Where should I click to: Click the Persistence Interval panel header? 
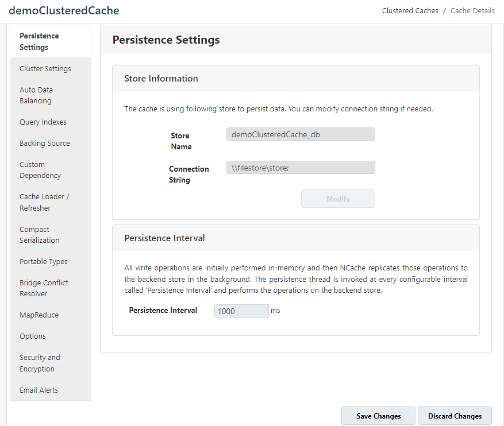(296, 238)
